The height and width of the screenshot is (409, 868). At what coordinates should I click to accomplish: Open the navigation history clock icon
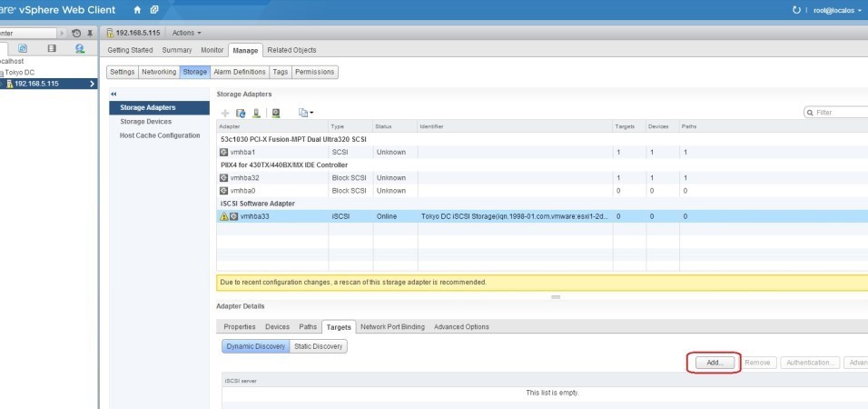(76, 34)
